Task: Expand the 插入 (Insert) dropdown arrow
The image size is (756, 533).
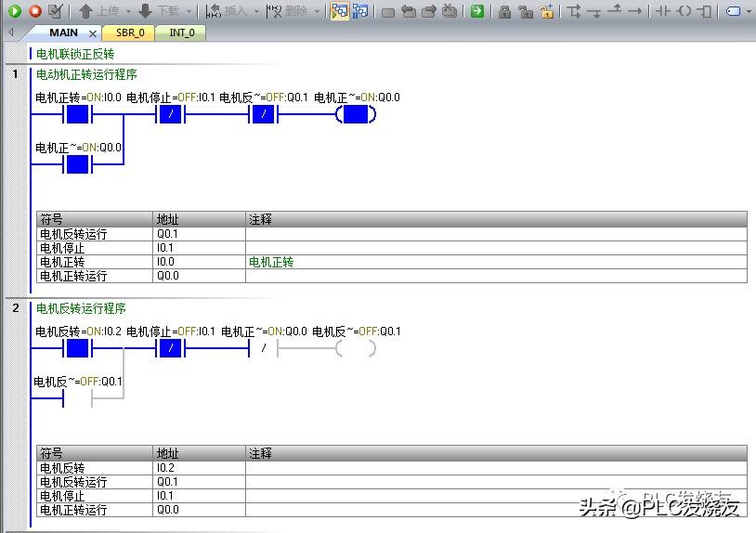Action: pyautogui.click(x=255, y=11)
